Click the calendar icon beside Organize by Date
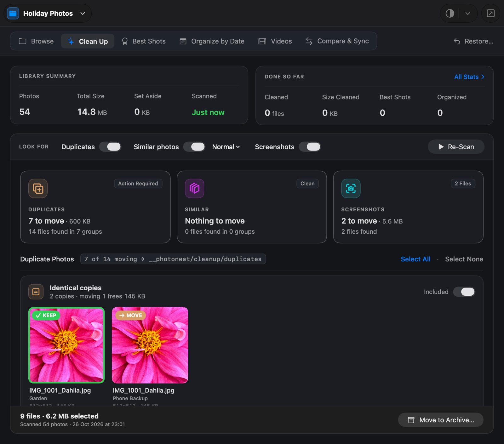Image resolution: width=504 pixels, height=444 pixels. point(183,41)
